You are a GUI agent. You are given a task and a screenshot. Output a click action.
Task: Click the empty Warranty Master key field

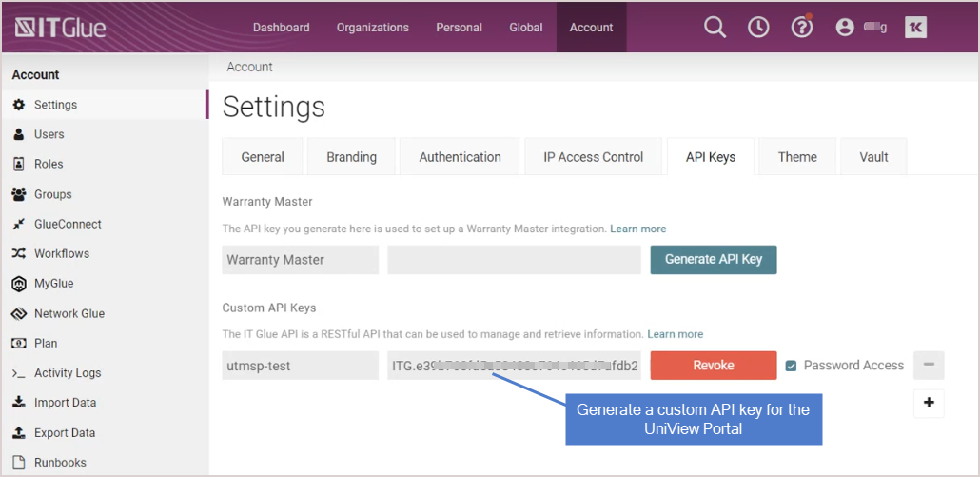click(515, 259)
